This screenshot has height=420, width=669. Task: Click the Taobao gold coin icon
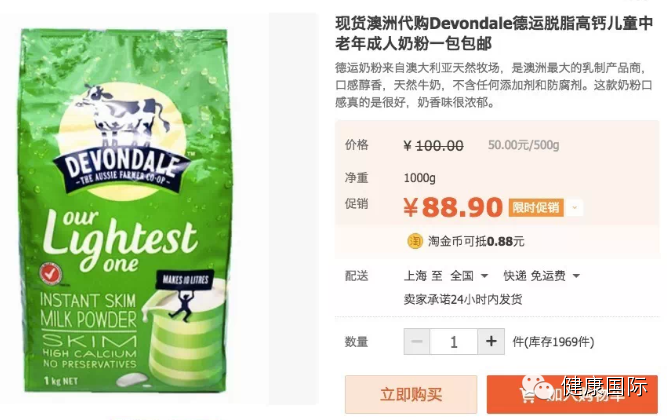[414, 242]
